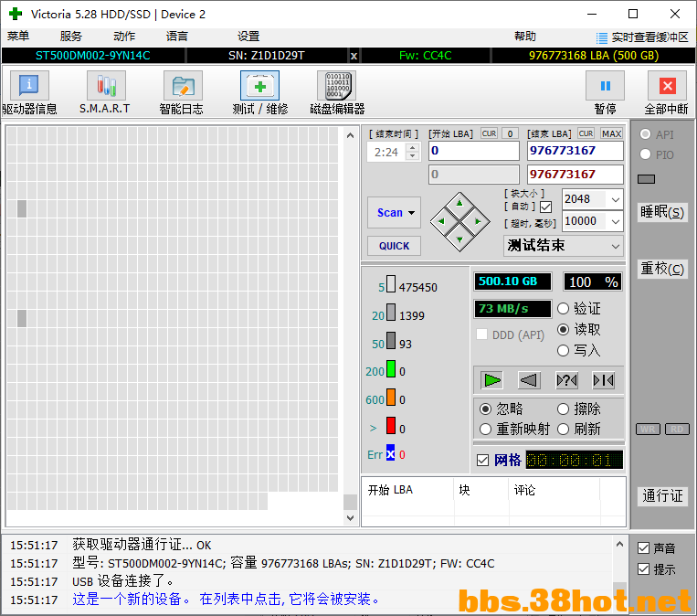
Task: Click the reverse scan left arrow button
Action: click(x=529, y=380)
